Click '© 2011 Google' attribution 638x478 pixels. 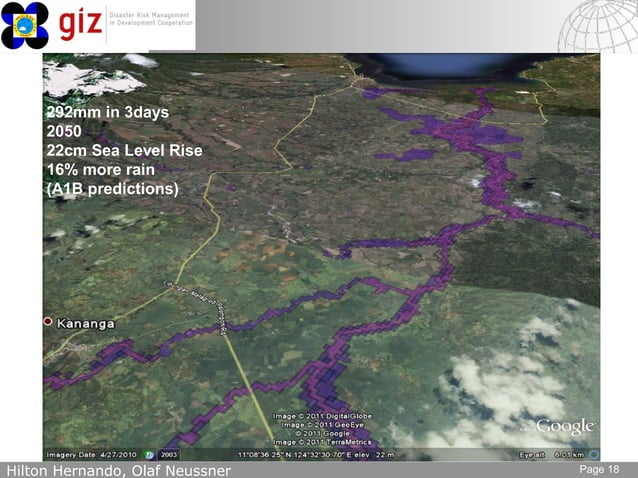[322, 433]
